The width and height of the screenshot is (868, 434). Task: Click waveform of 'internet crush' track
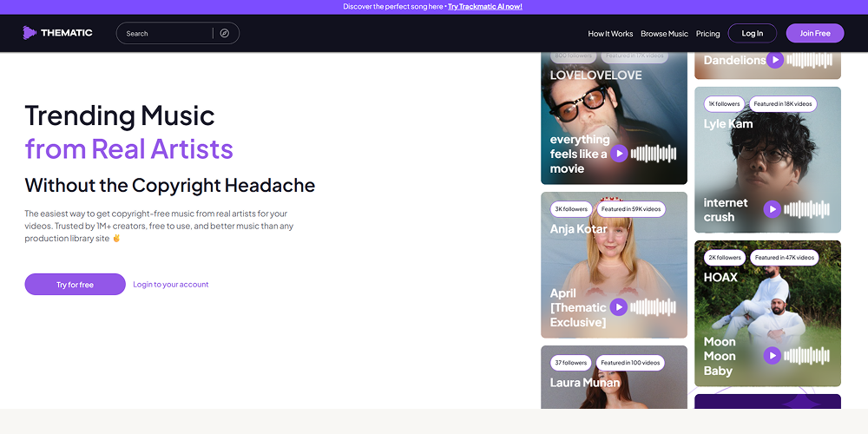pyautogui.click(x=807, y=209)
